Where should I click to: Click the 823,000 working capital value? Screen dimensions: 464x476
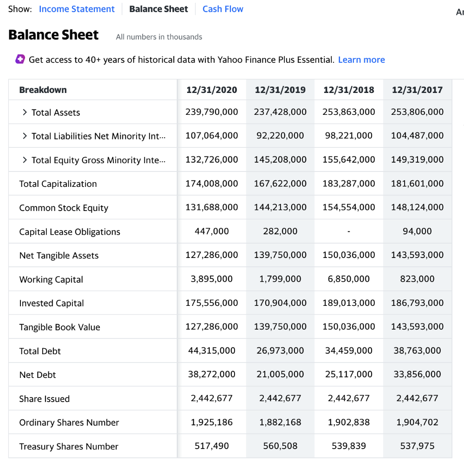tap(417, 279)
